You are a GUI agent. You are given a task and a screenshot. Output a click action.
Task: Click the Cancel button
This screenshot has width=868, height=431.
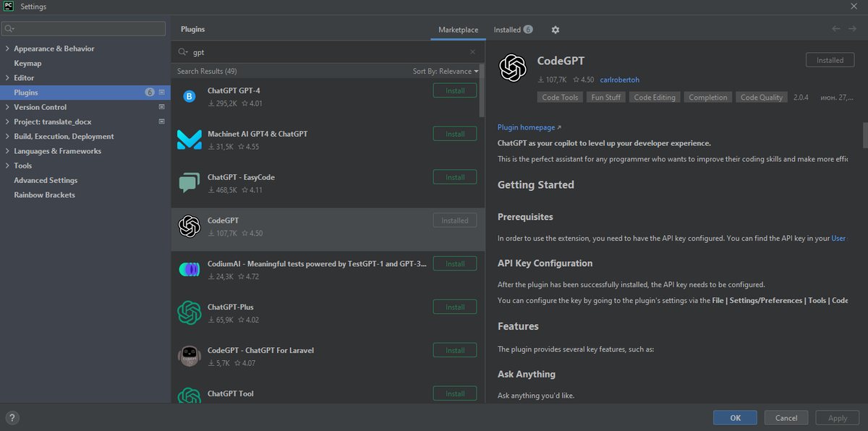(x=786, y=417)
